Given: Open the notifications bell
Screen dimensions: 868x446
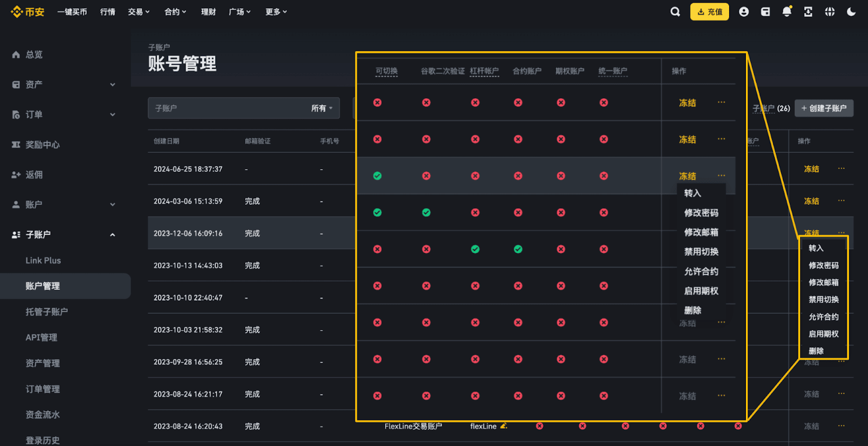Looking at the screenshot, I should 787,12.
